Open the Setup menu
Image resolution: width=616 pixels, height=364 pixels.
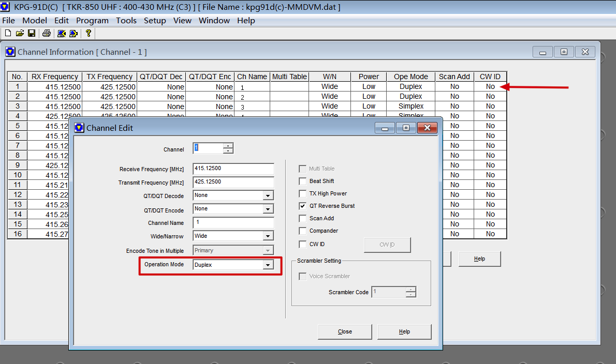click(x=155, y=20)
